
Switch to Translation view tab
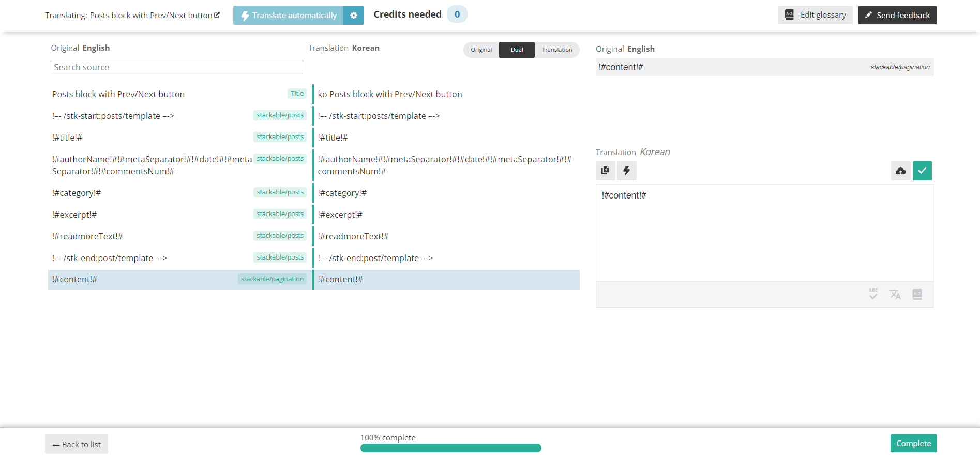click(x=557, y=50)
